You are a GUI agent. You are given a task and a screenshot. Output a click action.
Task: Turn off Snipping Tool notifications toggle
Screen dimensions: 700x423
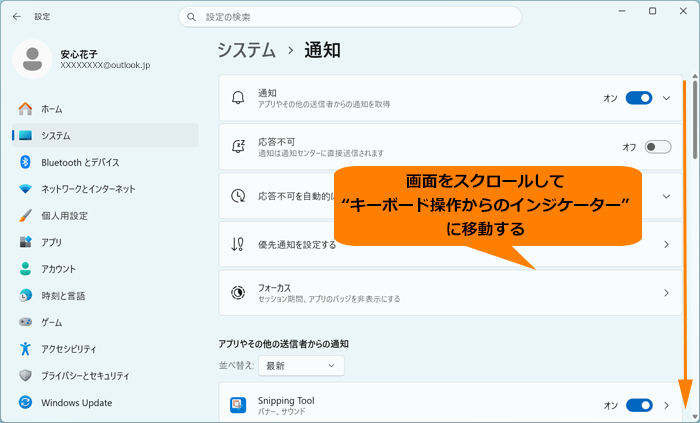[x=639, y=405]
